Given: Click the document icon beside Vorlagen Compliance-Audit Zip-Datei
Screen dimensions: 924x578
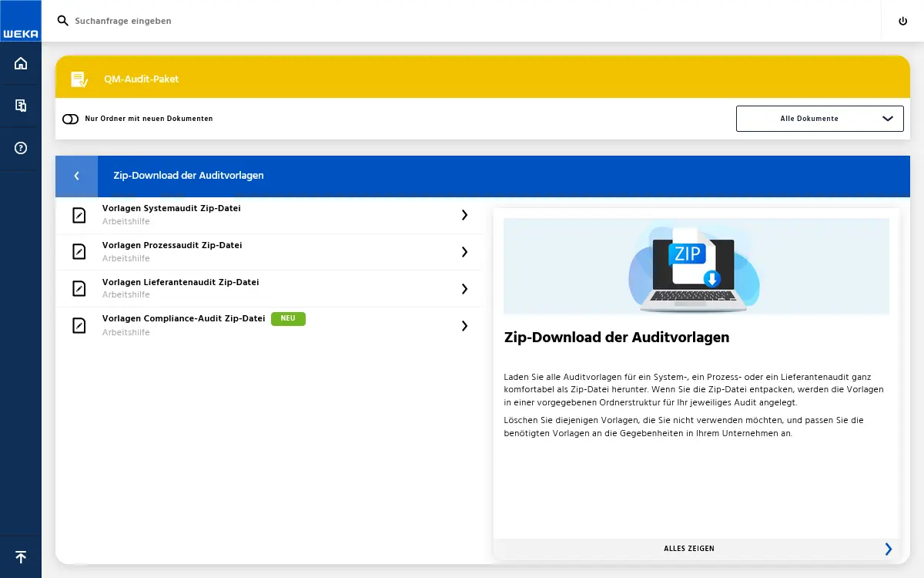Looking at the screenshot, I should pyautogui.click(x=79, y=325).
